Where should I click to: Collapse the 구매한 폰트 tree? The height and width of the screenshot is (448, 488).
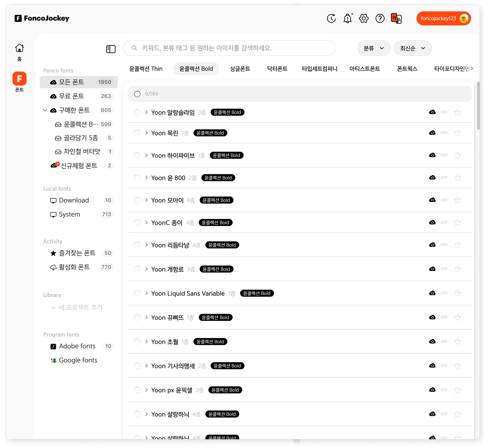45,110
